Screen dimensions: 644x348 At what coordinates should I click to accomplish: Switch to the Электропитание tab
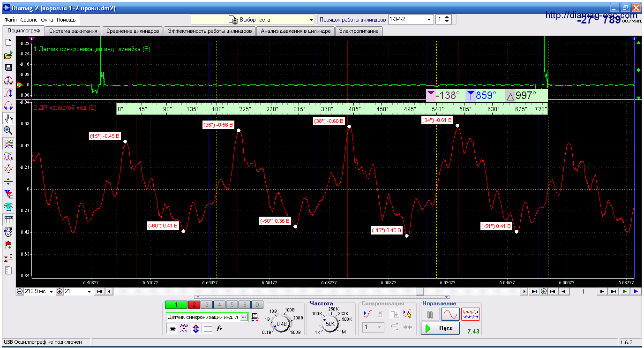click(359, 31)
